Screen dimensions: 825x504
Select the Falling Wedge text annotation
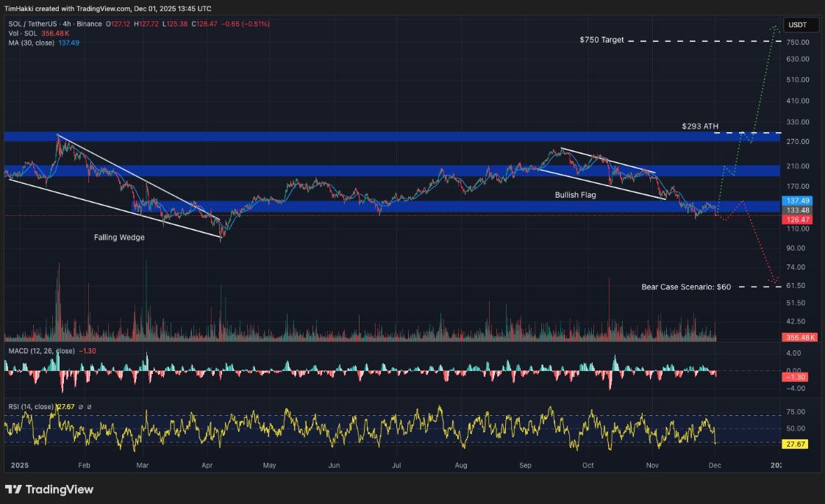[x=119, y=237]
